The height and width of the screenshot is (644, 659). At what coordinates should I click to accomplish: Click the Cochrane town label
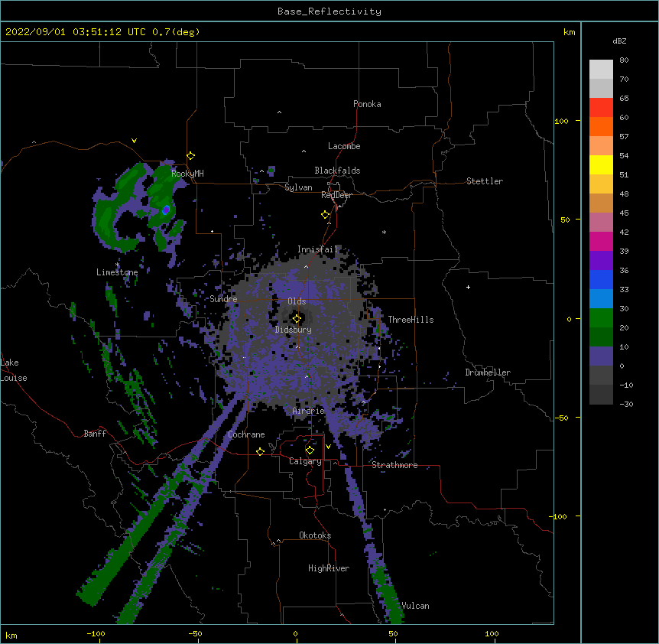(246, 434)
